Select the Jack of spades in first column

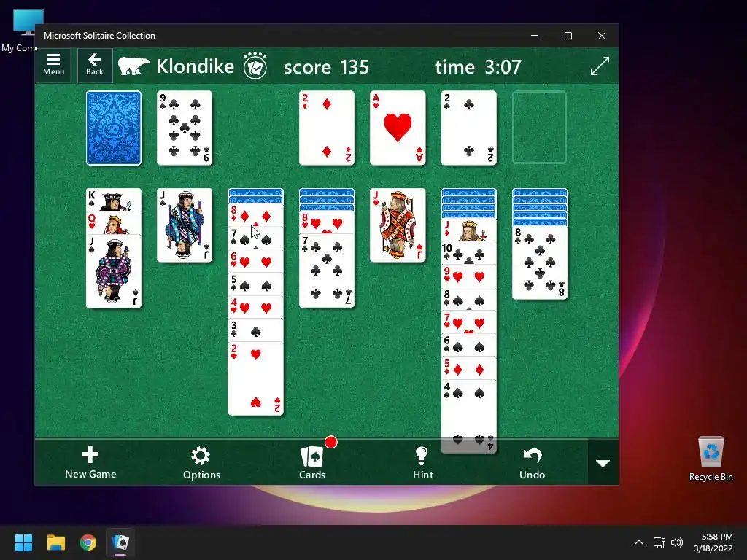[114, 271]
